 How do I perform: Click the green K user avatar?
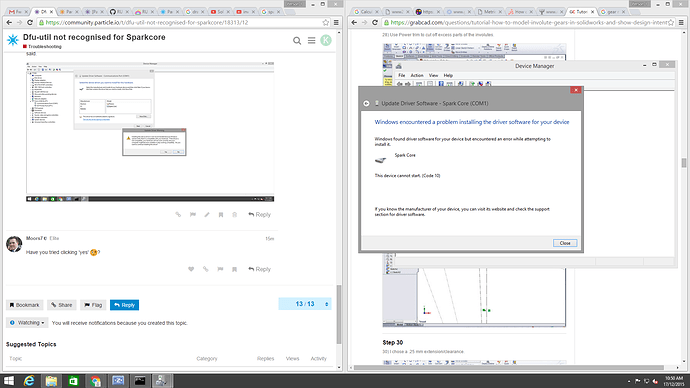point(326,40)
